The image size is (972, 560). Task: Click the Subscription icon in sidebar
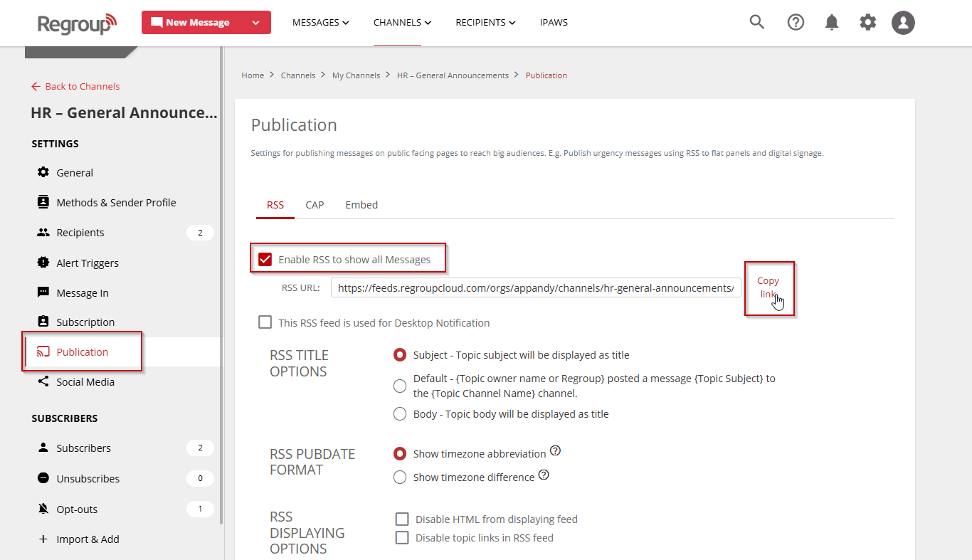pos(43,322)
